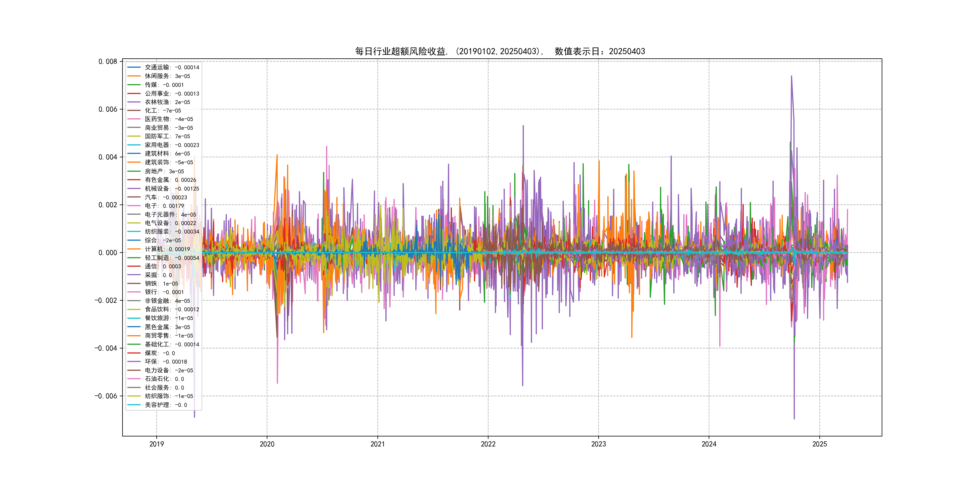Viewport: 980px width, 490px height.
Task: Click the 2025 x-axis tick label
Action: coord(819,444)
